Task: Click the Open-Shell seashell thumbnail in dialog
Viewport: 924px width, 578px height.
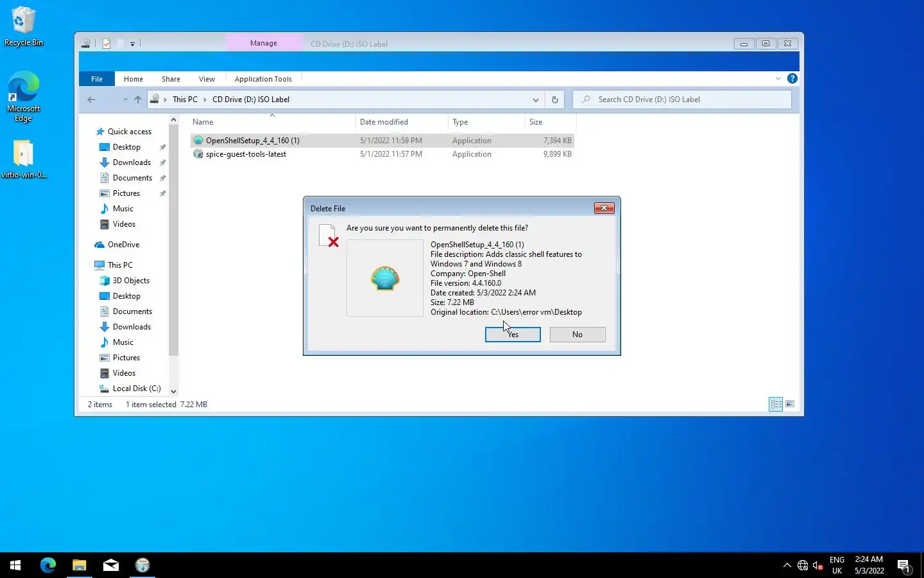Action: [x=385, y=279]
